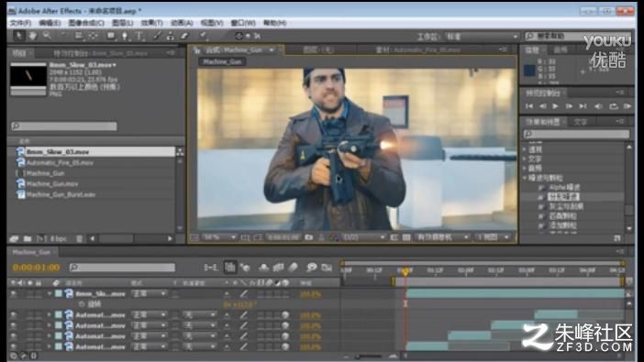Step back one frame in preview panel
Screen dimensions: 644x362
pyautogui.click(x=542, y=106)
